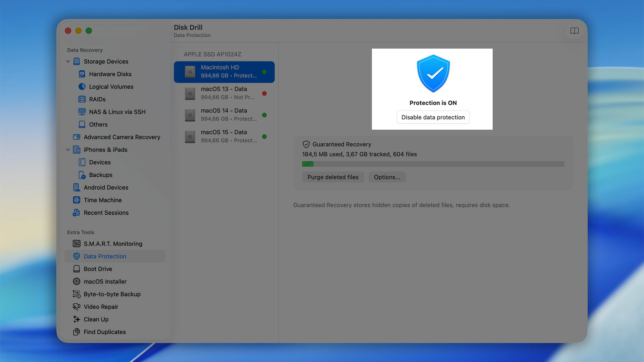
Task: Click the Backups icon
Action: coord(82,175)
